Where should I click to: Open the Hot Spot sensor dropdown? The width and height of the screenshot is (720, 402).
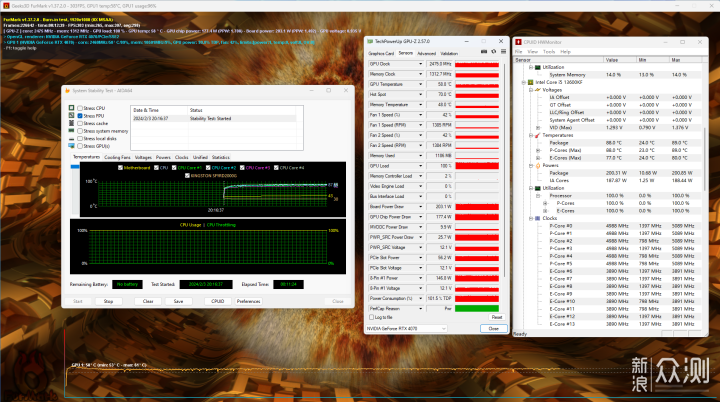[x=420, y=94]
